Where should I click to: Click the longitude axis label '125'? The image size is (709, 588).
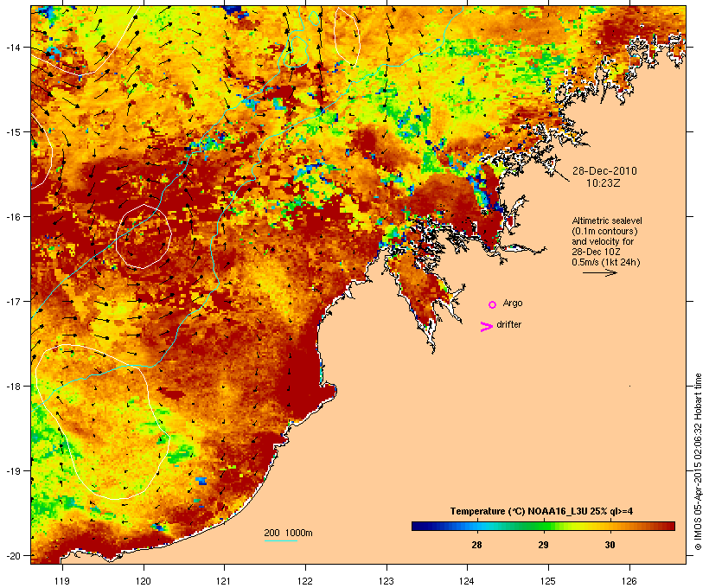[548, 581]
